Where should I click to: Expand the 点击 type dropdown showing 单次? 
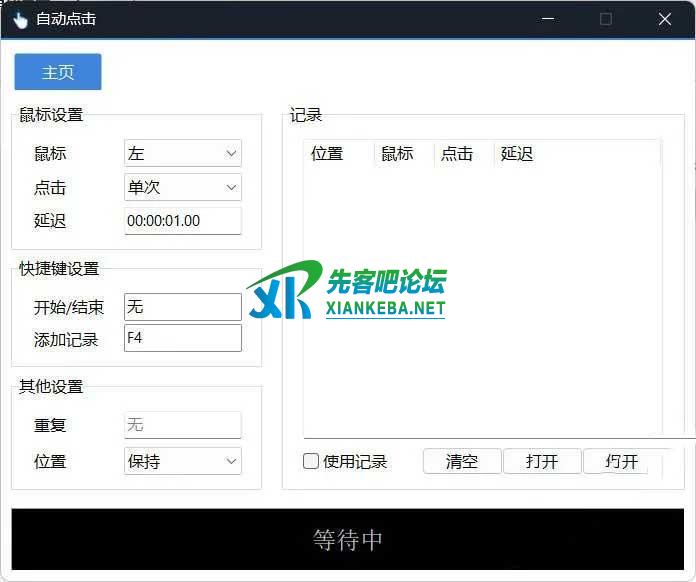click(183, 187)
